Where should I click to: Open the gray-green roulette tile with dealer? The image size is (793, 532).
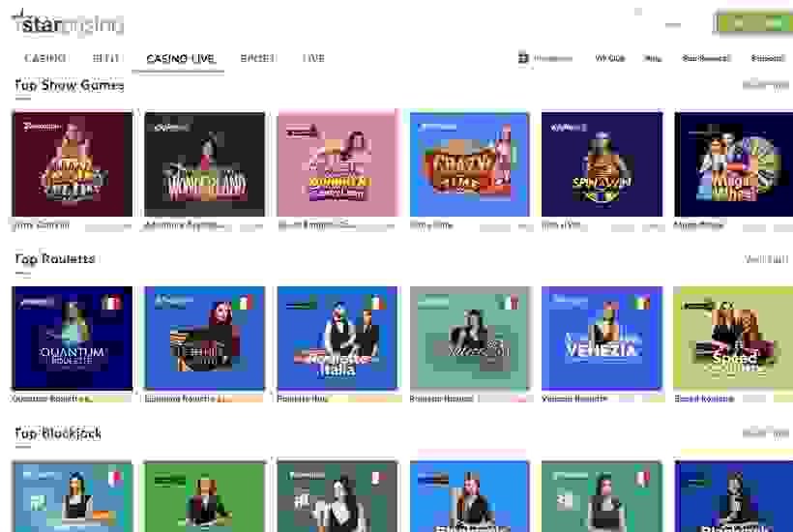[x=469, y=339]
